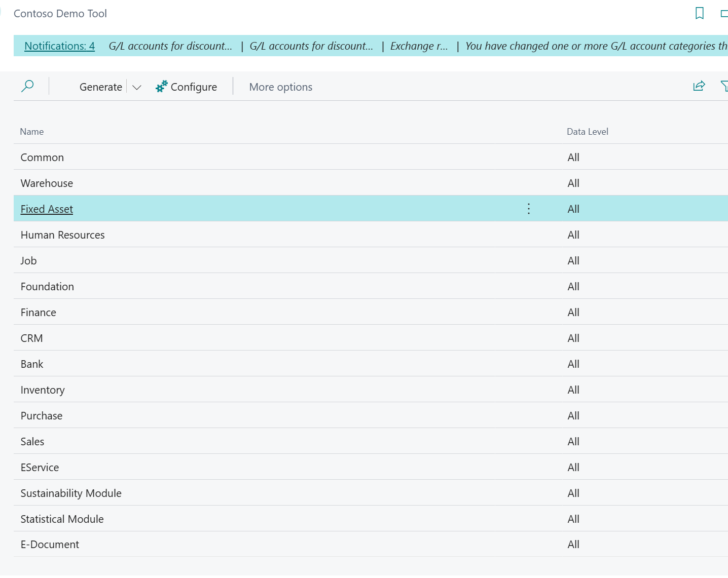Click the Share page icon
Viewport: 728px width, 578px height.
699,86
